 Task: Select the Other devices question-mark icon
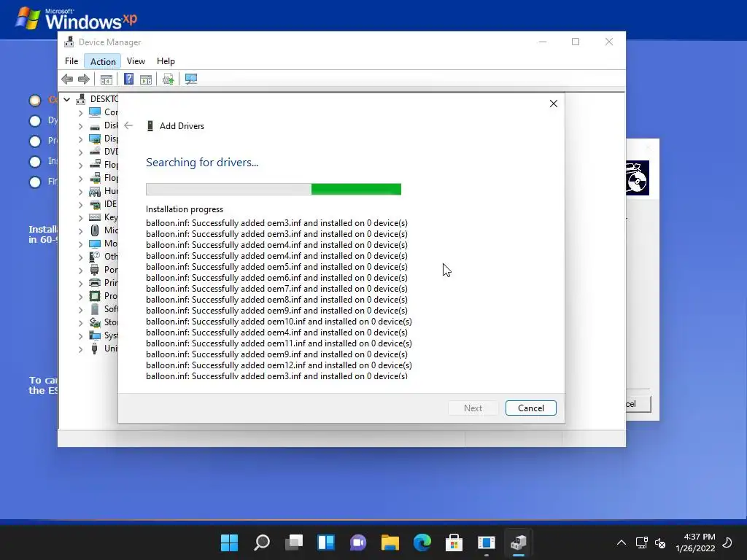tap(95, 257)
